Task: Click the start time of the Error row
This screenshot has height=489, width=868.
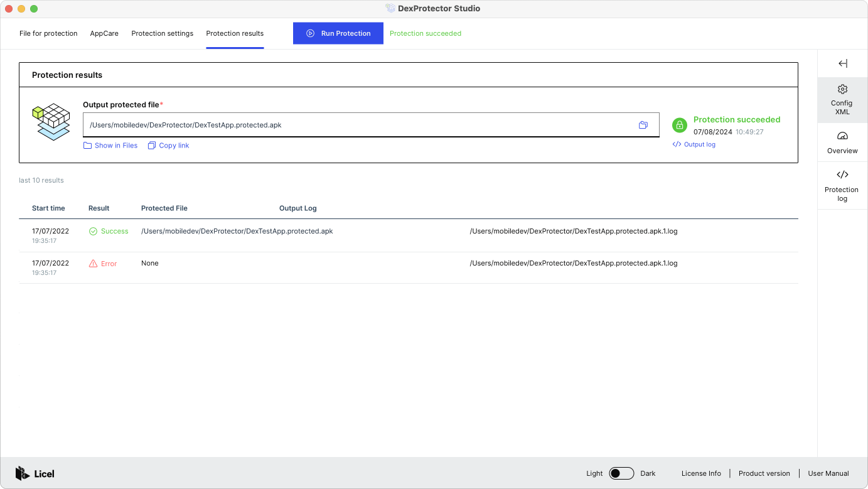Action: [x=50, y=267]
